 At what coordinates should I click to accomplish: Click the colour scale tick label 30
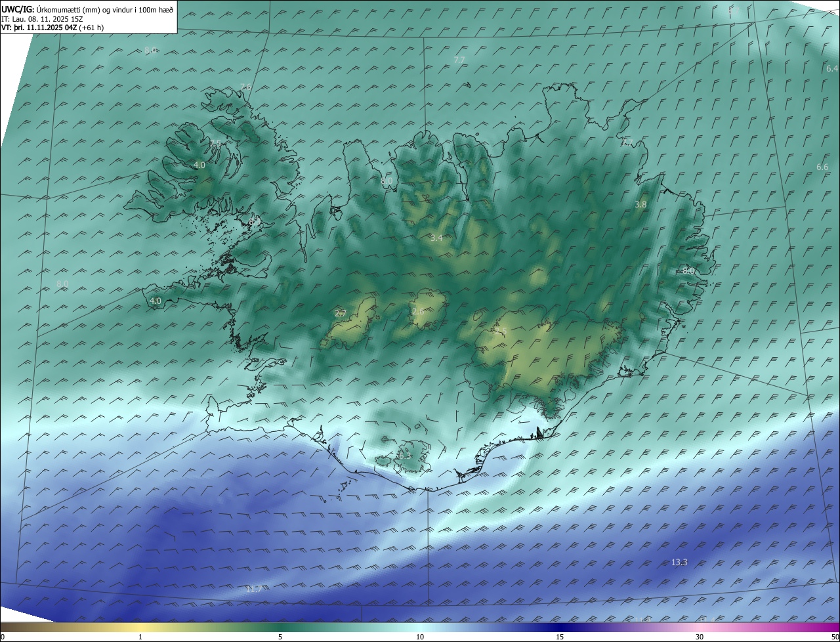point(700,637)
